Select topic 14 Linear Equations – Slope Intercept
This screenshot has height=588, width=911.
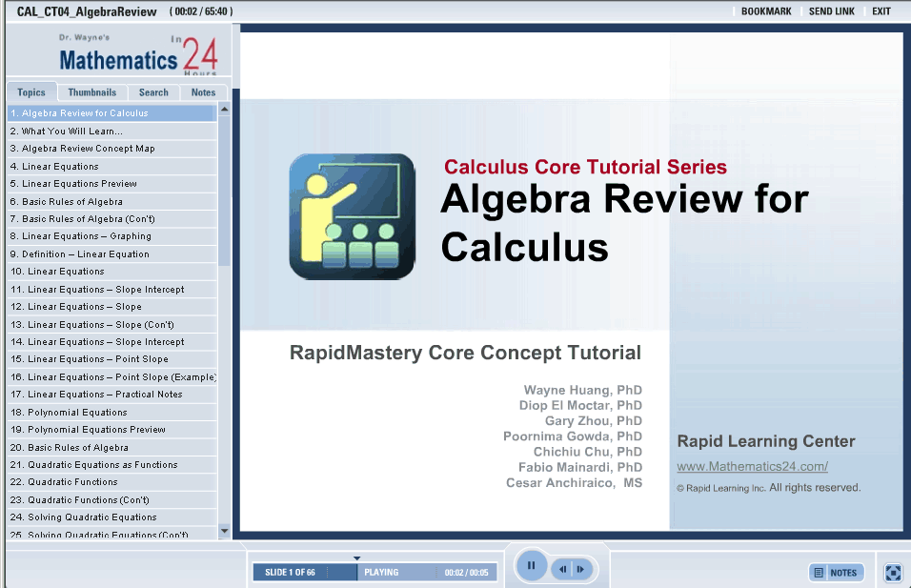pyautogui.click(x=112, y=342)
